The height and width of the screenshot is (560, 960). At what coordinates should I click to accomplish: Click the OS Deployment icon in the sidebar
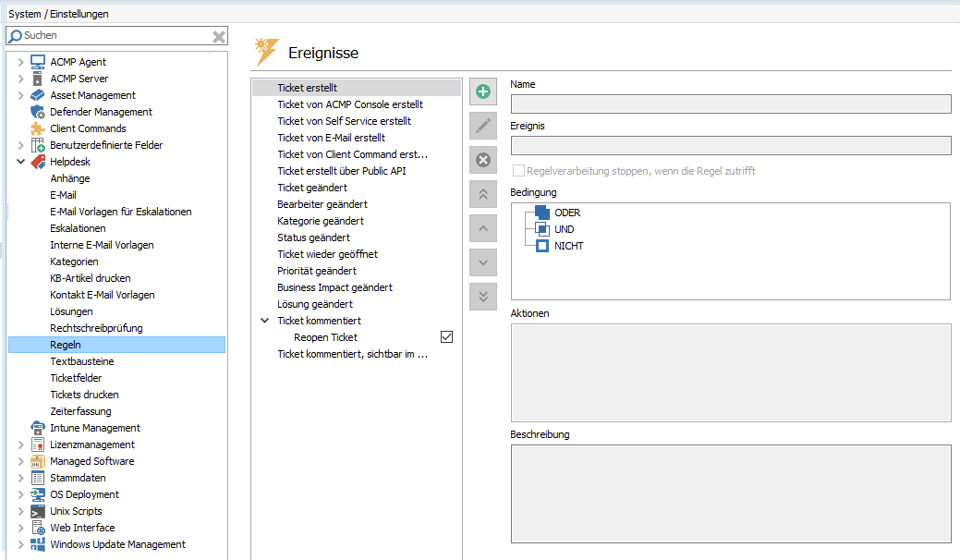[x=38, y=494]
